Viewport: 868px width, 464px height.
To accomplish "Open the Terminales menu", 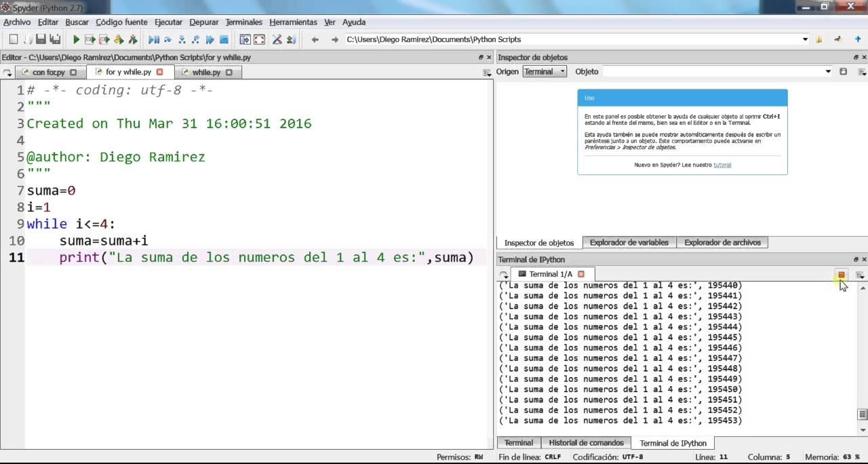I will (x=243, y=22).
